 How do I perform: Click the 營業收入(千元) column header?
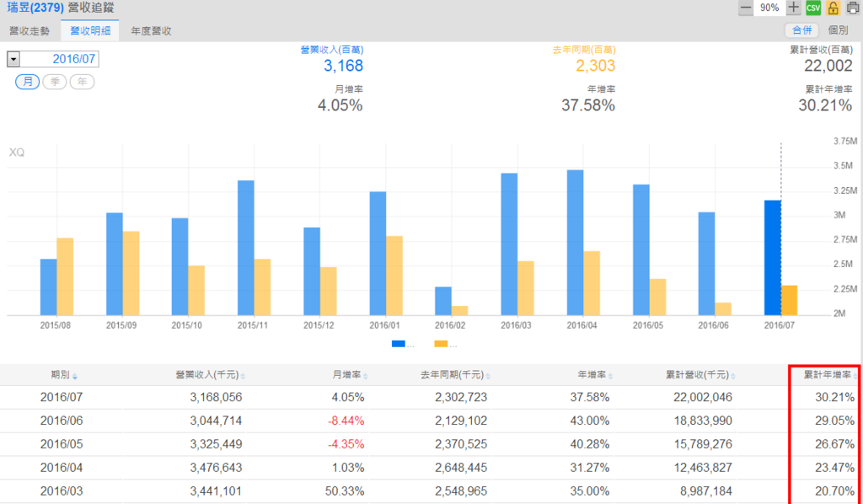207,375
